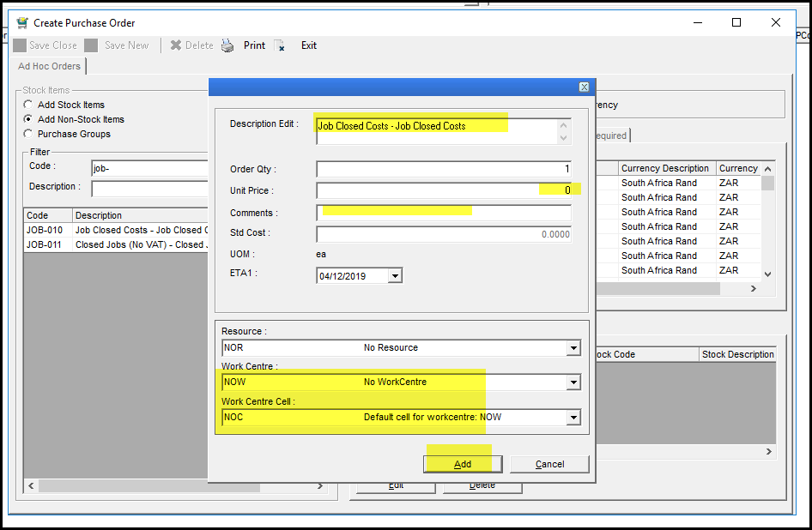Select the Add Stock Items radio button
This screenshot has width=812, height=530.
28,105
